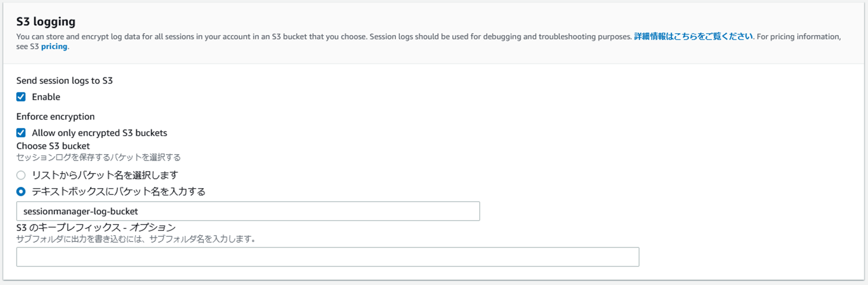Click the リストからバケット名を選択します label text
868x285 pixels.
point(105,175)
